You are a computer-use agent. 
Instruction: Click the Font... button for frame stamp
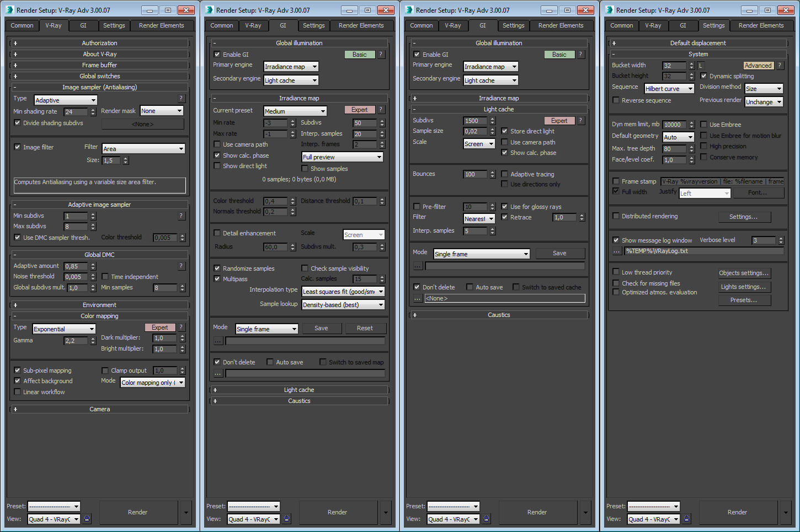tap(758, 192)
